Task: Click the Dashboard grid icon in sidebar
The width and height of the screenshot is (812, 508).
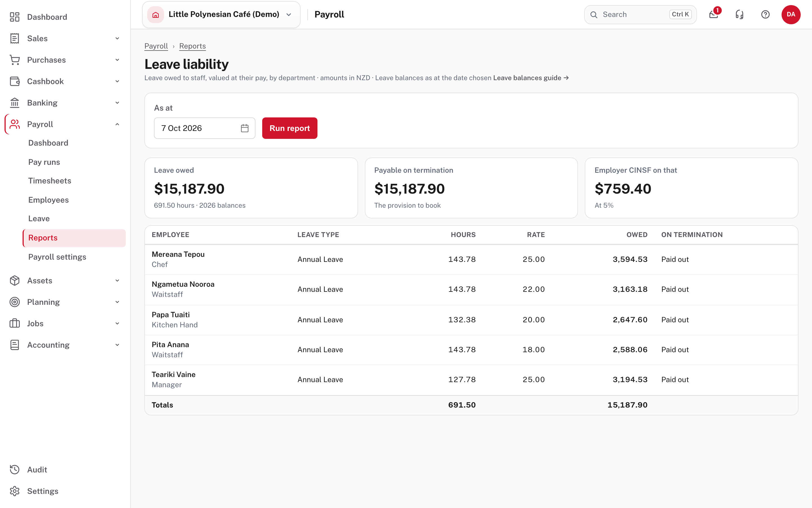Action: pyautogui.click(x=14, y=17)
